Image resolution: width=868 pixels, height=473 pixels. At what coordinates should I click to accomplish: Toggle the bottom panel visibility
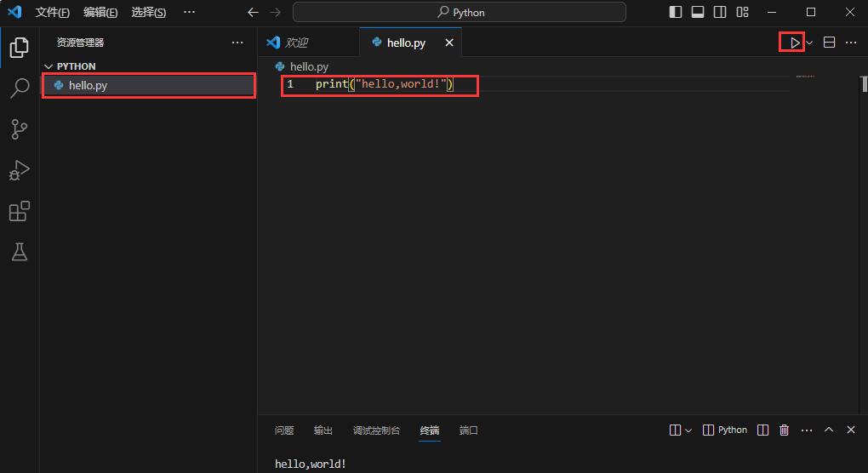click(698, 13)
